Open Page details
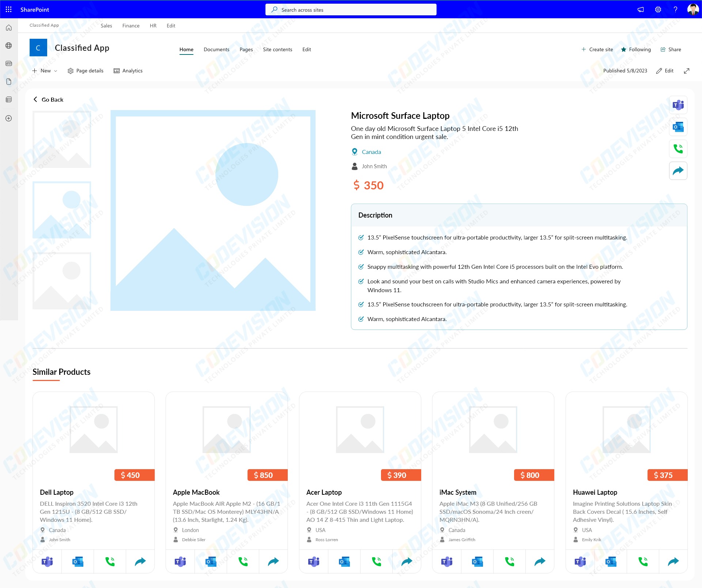Viewport: 702px width, 588px height. [86, 71]
